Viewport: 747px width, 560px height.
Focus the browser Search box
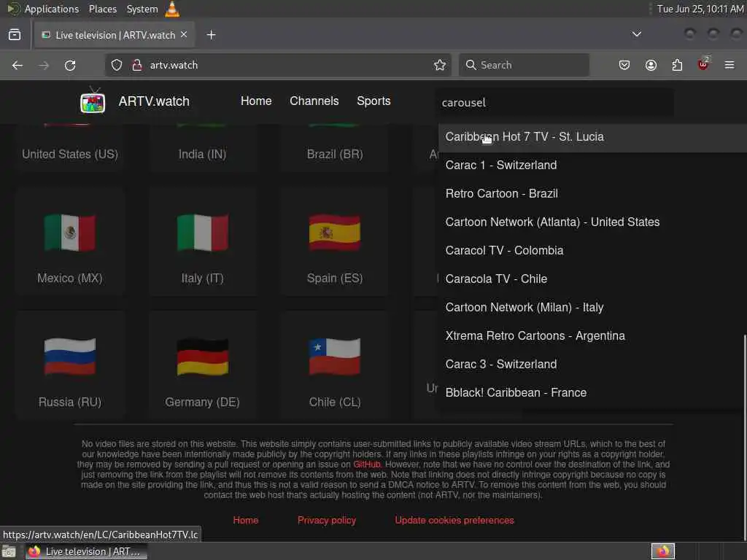coord(524,65)
